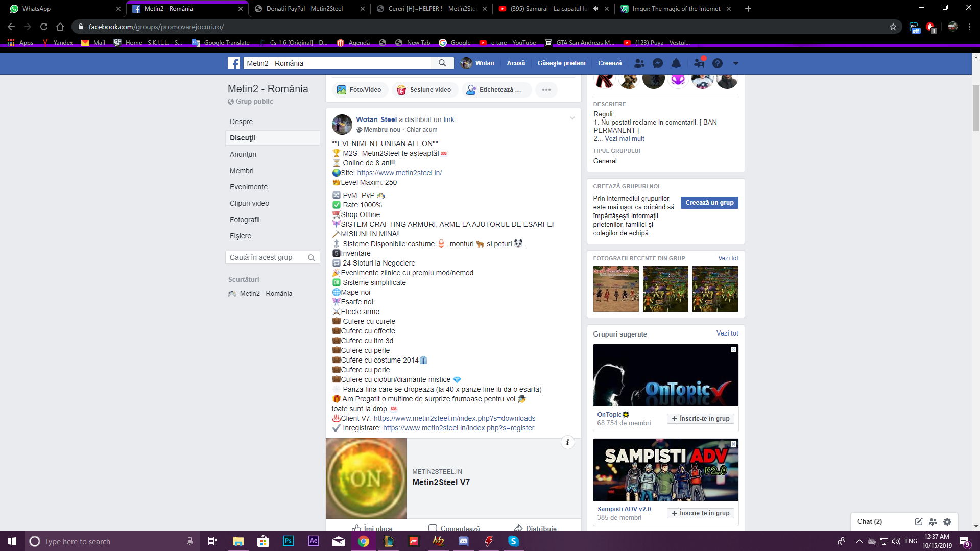Click the Facebook logo icon
This screenshot has height=551, width=980.
coord(234,63)
